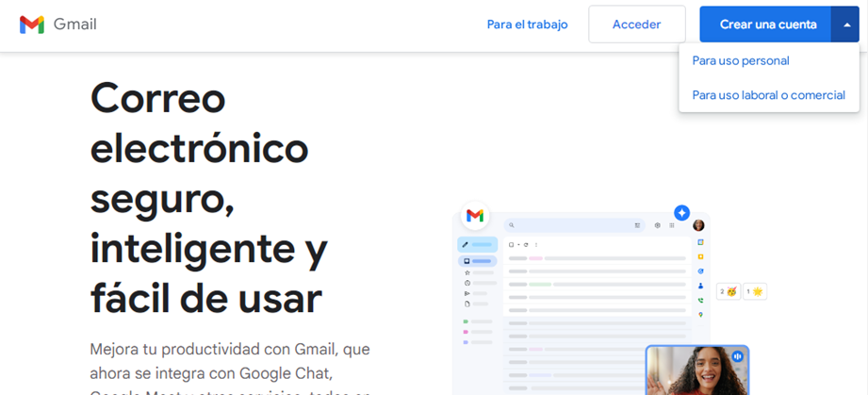Screen dimensions: 868x395
Task: Click the user avatar in the illustration
Action: (698, 225)
